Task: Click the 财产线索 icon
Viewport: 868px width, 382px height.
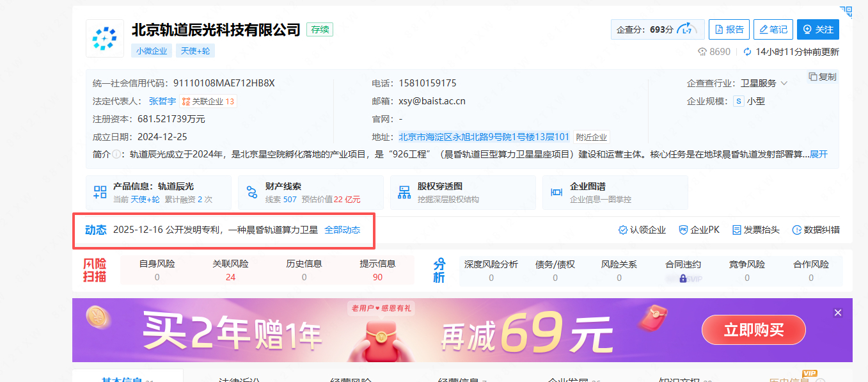Action: [252, 193]
